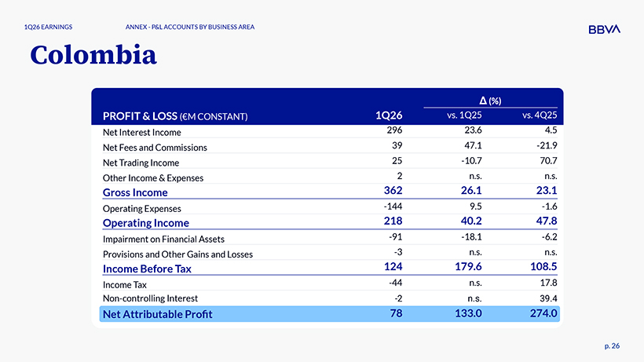Screen dimensions: 644x362
Task: Select the "1Q26 EARNINGS" header text
Action: (x=48, y=27)
